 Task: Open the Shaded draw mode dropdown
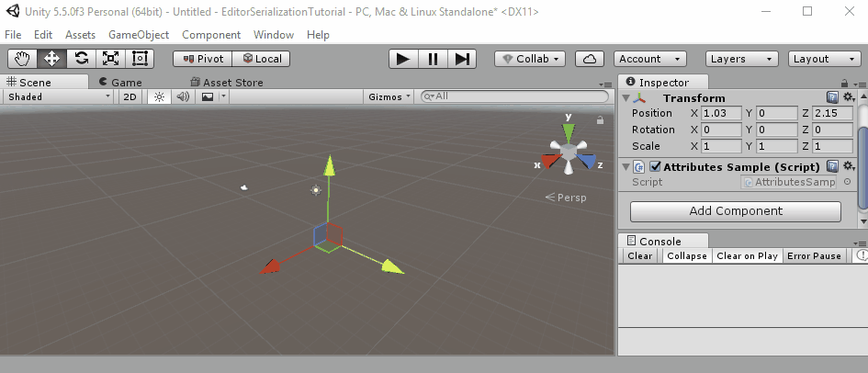coord(58,96)
